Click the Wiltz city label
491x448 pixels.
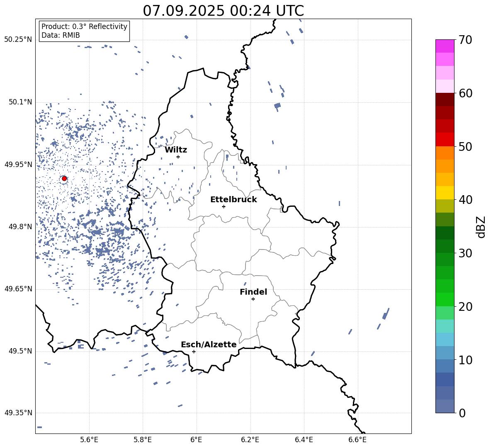(x=176, y=150)
